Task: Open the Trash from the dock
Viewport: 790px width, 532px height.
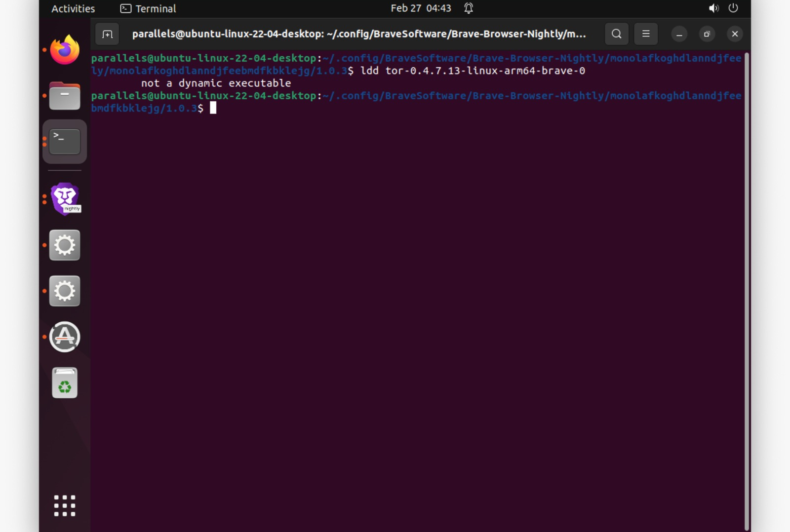Action: coord(64,381)
